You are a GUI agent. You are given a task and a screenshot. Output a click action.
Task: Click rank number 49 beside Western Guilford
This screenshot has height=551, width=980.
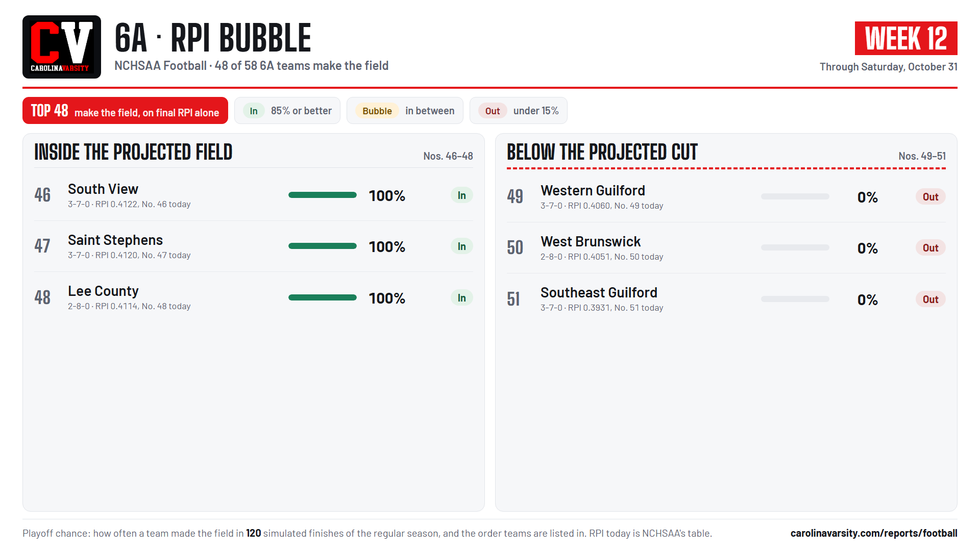pyautogui.click(x=515, y=196)
